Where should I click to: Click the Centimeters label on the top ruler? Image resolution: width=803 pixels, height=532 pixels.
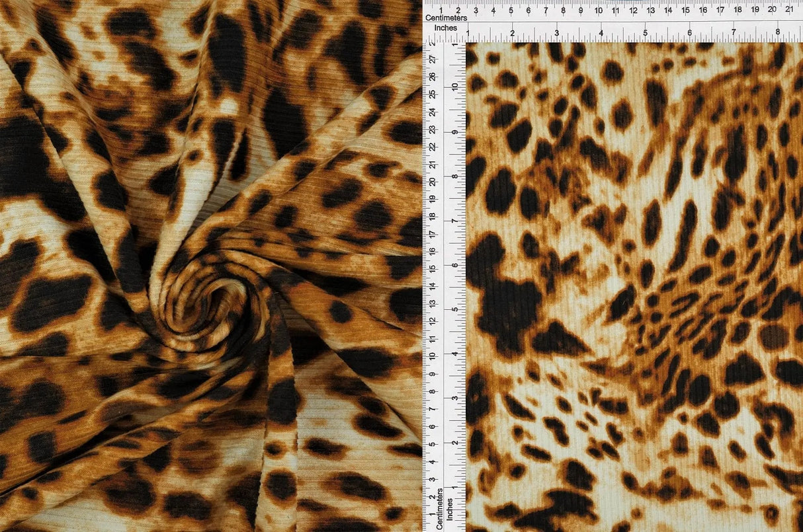tap(446, 18)
